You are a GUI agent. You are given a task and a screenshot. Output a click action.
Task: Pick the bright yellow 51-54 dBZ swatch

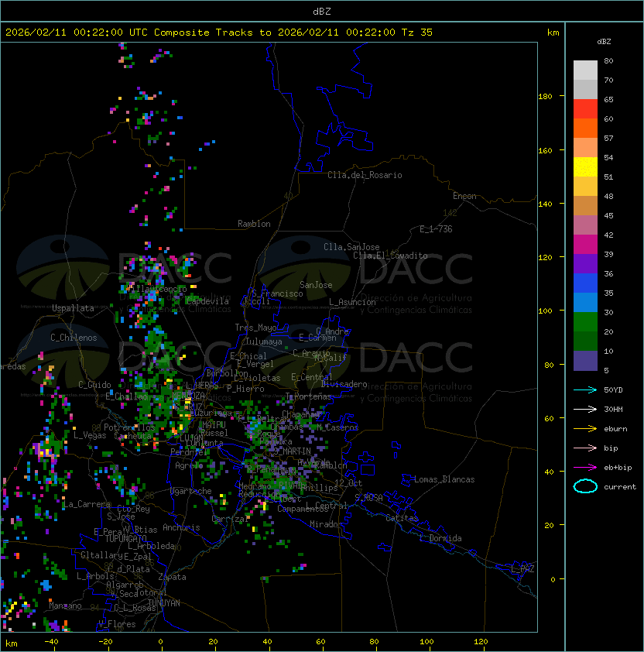tap(585, 167)
